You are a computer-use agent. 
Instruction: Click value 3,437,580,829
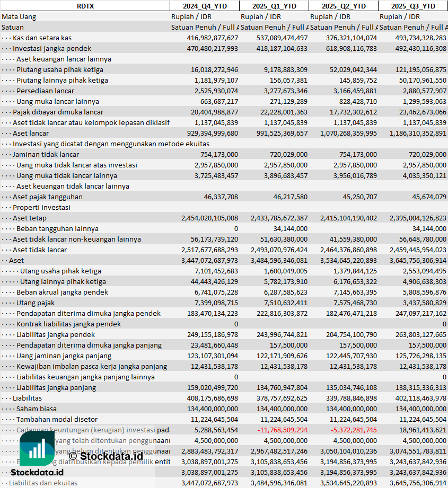point(424,303)
